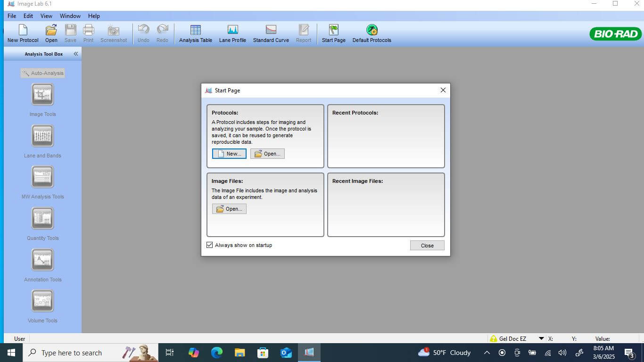Open the Help menu
This screenshot has height=362, width=644.
coord(94,16)
